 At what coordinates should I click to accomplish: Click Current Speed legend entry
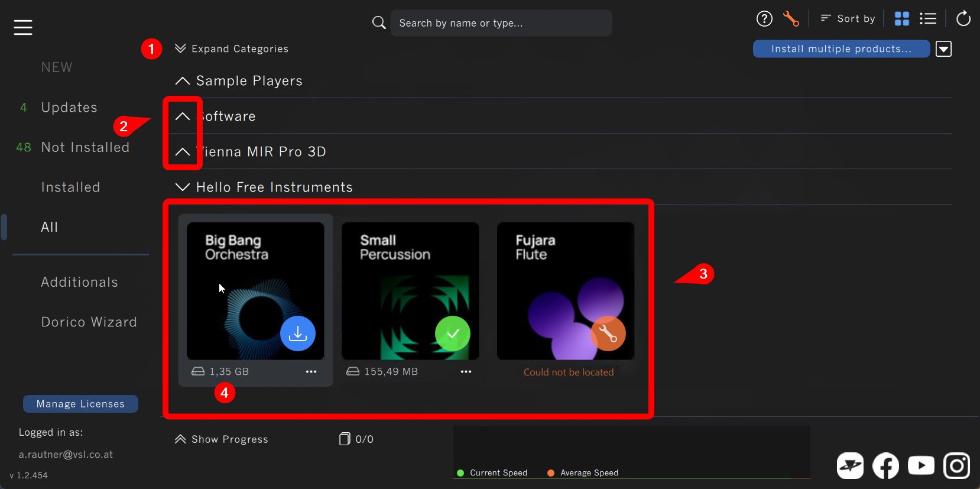(492, 473)
